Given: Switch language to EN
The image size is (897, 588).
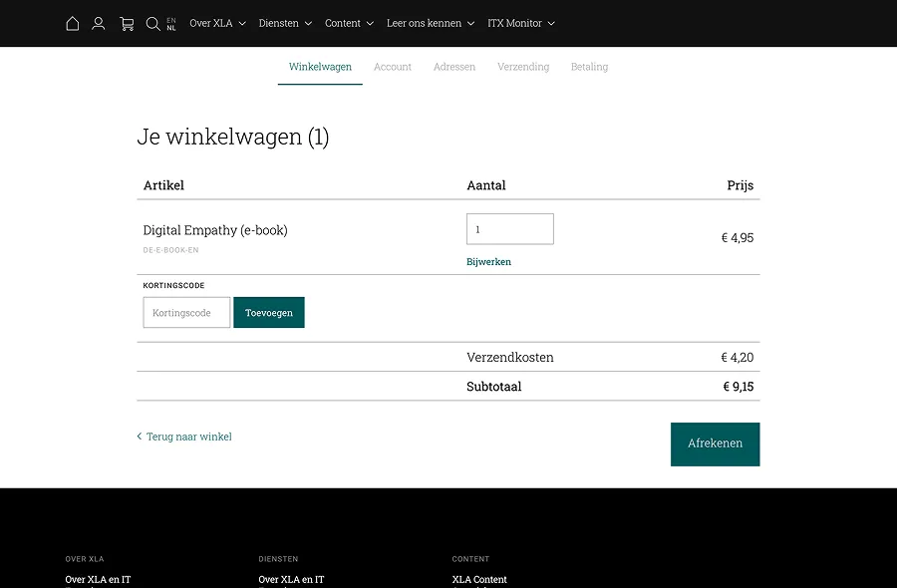Looking at the screenshot, I should click(171, 20).
